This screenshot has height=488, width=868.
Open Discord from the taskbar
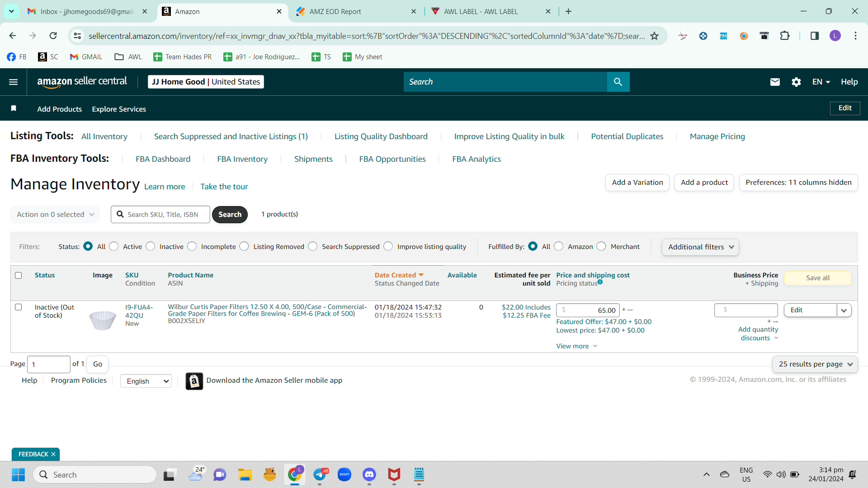tap(369, 474)
